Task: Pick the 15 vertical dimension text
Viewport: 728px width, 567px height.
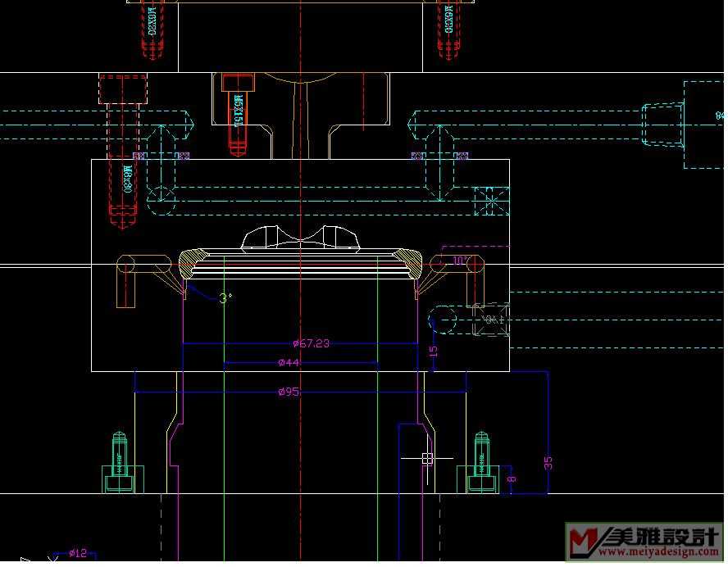Action: (x=433, y=352)
